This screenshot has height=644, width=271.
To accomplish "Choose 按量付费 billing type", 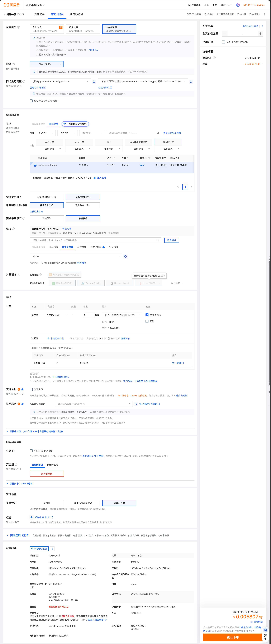I will [83, 29].
